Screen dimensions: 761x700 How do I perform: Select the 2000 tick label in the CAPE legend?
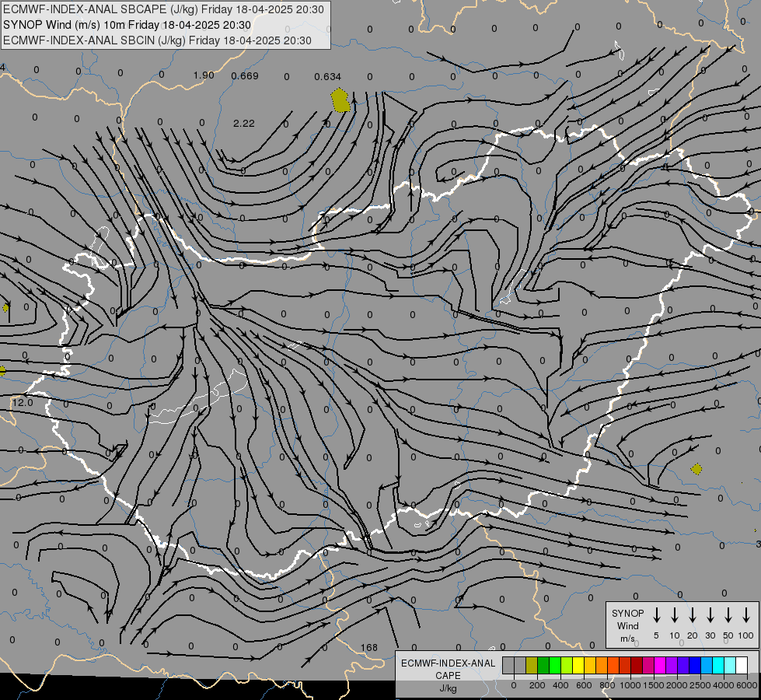tap(677, 685)
